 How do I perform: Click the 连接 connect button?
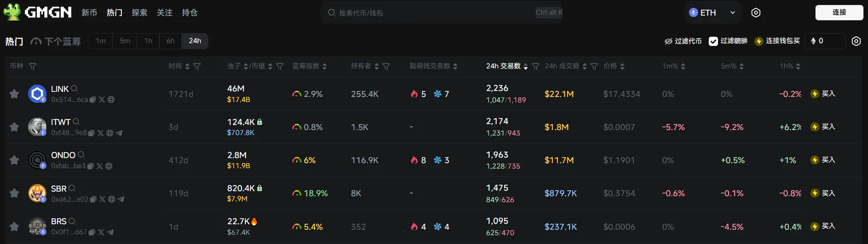click(839, 12)
